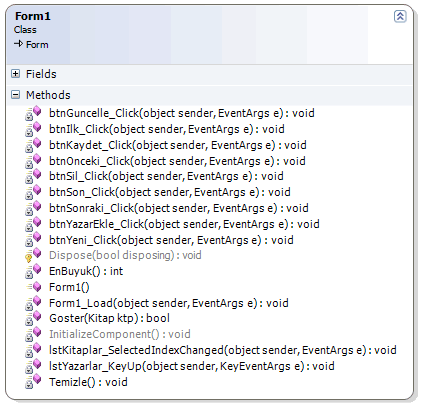Click the Form1() constructor icon
The width and height of the screenshot is (425, 406).
click(x=34, y=287)
